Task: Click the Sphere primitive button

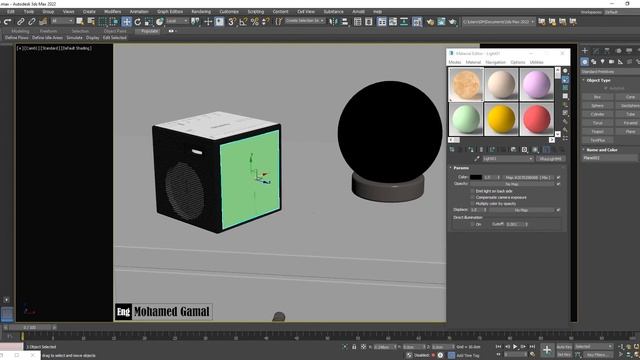Action: click(x=598, y=106)
